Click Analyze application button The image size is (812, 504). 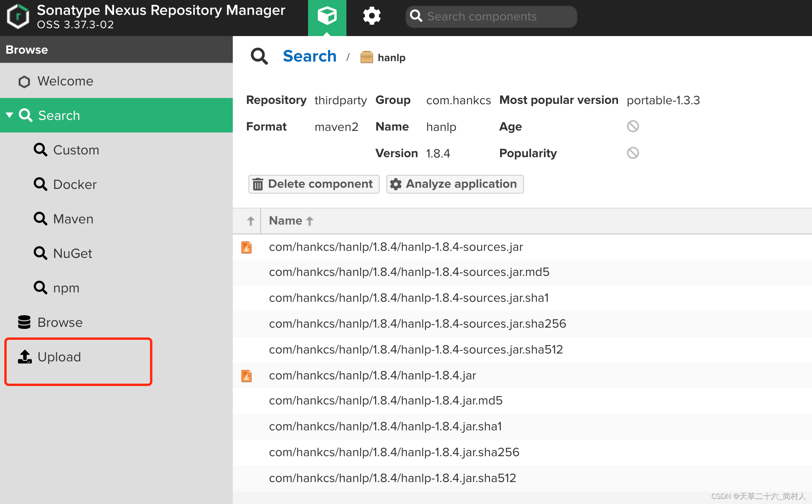click(455, 184)
